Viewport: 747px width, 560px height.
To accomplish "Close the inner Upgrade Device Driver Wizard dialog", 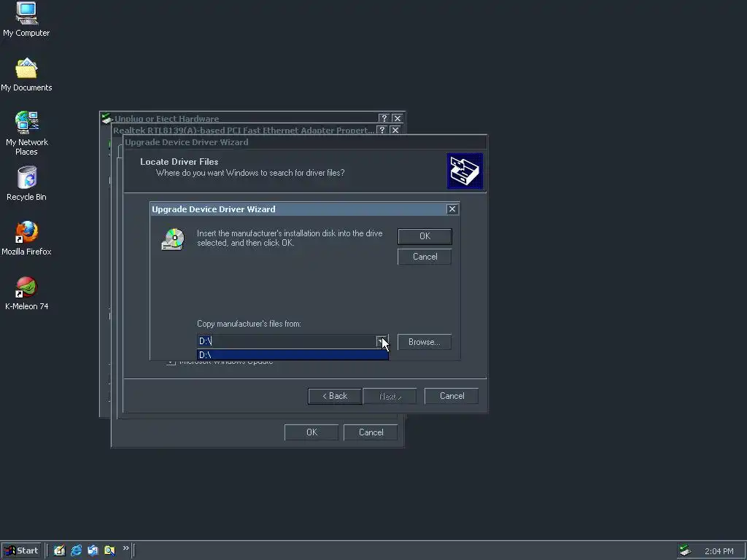I will coord(452,209).
